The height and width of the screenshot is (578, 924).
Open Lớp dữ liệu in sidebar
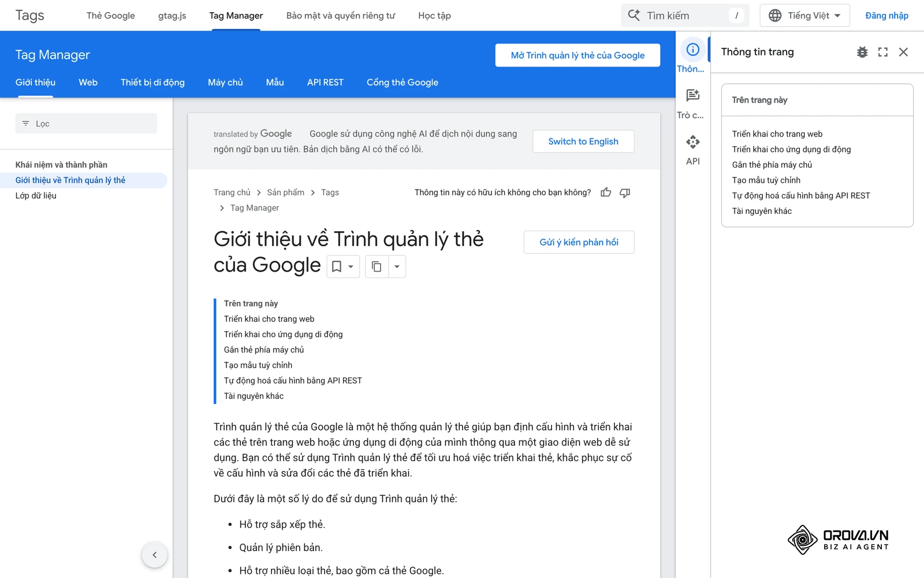(x=36, y=195)
